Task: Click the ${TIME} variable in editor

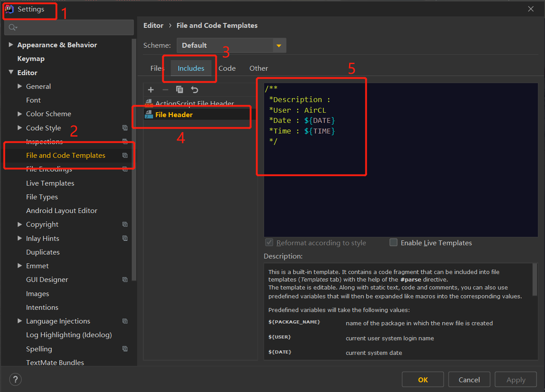Action: tap(319, 131)
